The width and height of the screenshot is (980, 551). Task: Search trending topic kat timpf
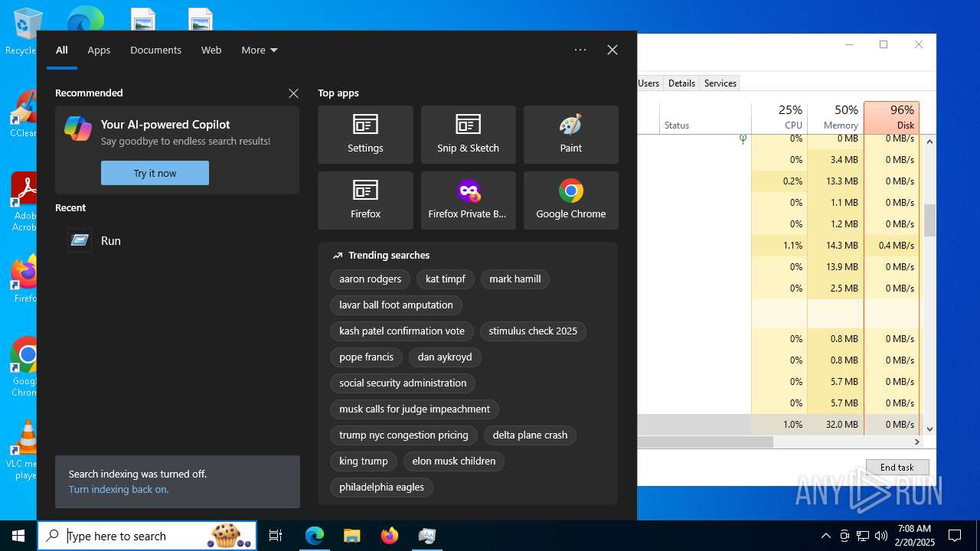click(446, 279)
